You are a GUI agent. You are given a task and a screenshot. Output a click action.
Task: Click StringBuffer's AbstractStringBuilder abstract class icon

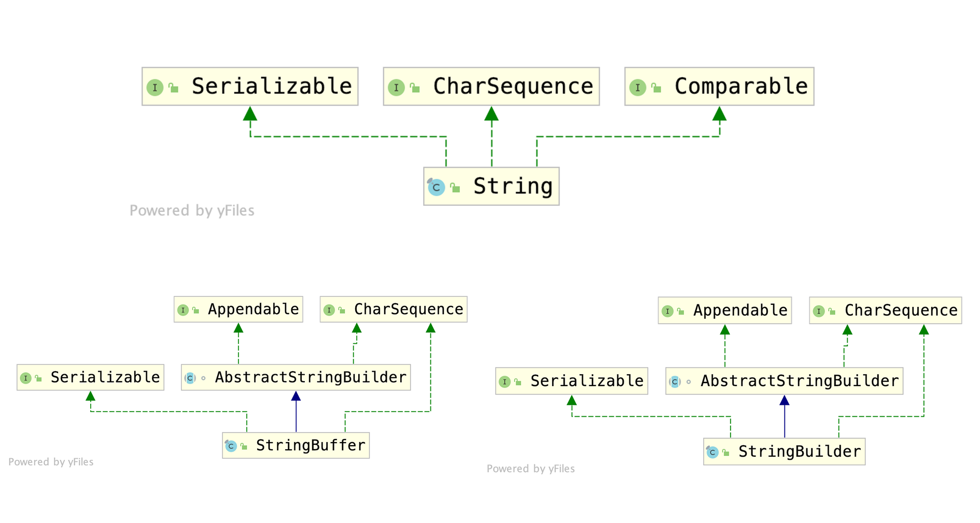point(190,378)
